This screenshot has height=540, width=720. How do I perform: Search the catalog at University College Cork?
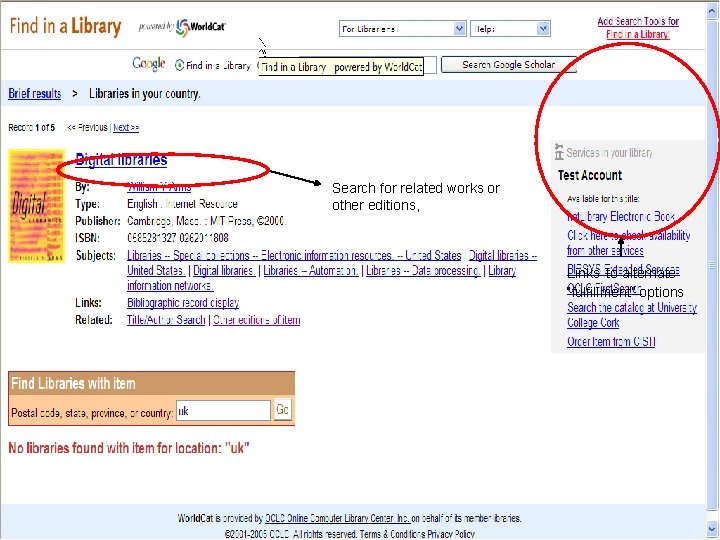click(632, 315)
